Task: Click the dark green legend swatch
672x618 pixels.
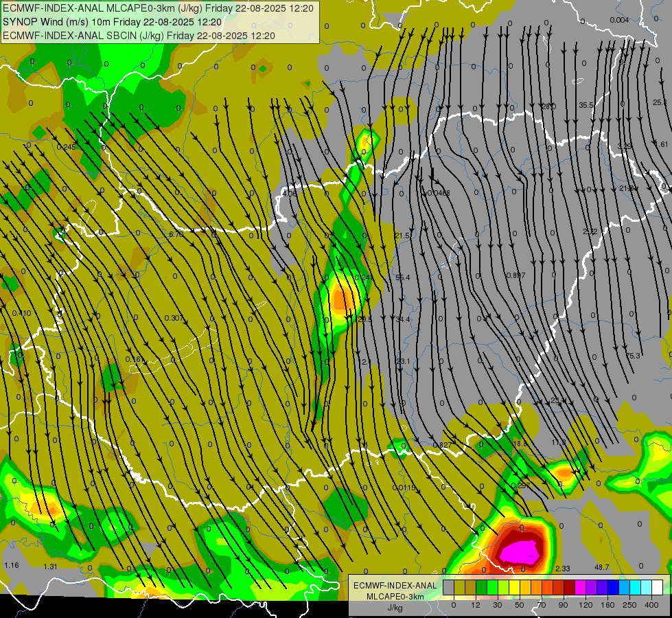Action: click(x=482, y=587)
